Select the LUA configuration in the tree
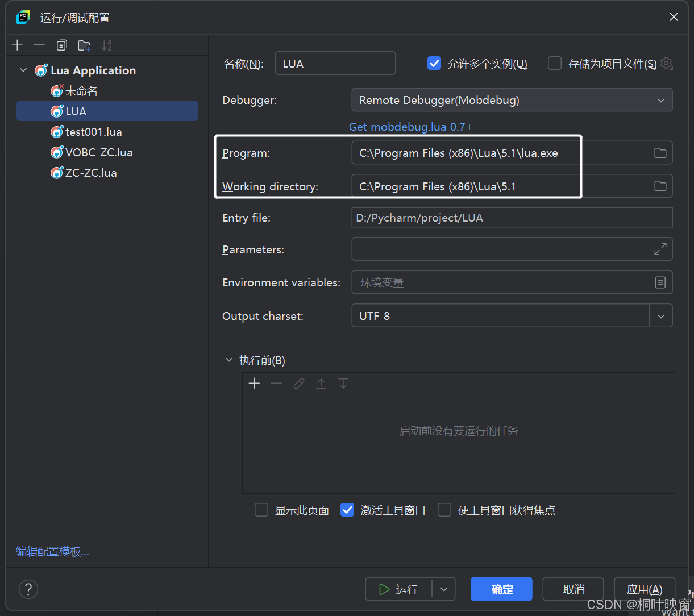 [107, 111]
